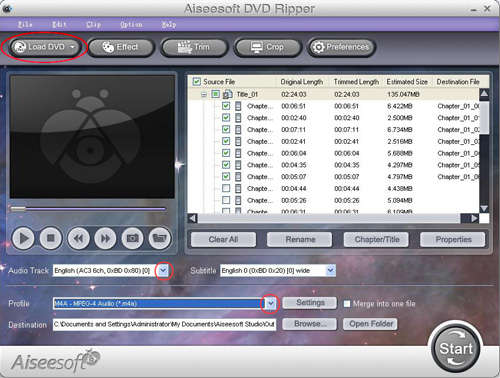This screenshot has width=500, height=378.
Task: Click the video preview area
Action: [x=92, y=137]
